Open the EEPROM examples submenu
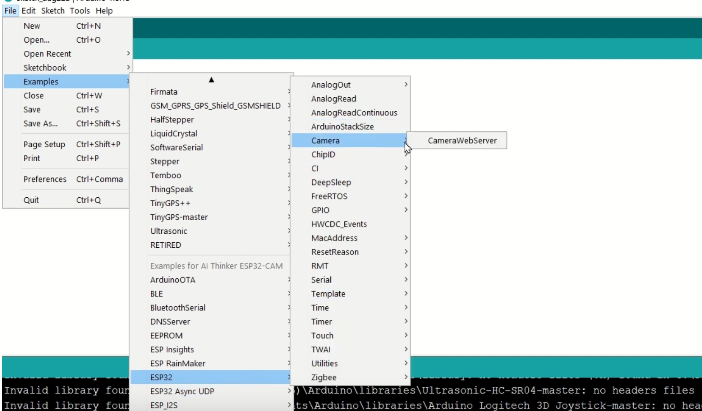This screenshot has width=702, height=411. pos(211,335)
